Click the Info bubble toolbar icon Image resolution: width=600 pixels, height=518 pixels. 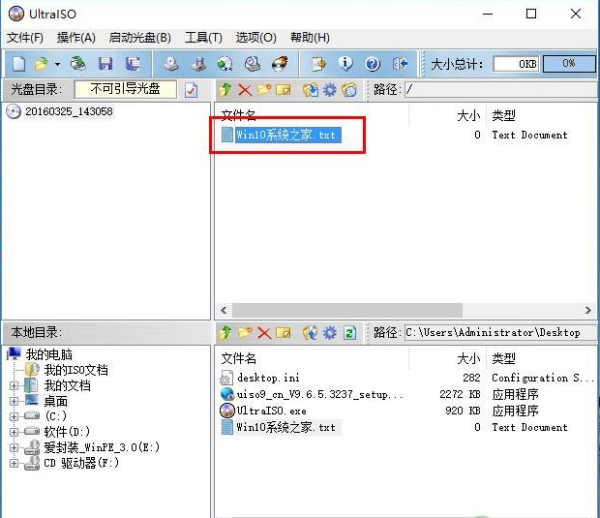click(x=345, y=64)
